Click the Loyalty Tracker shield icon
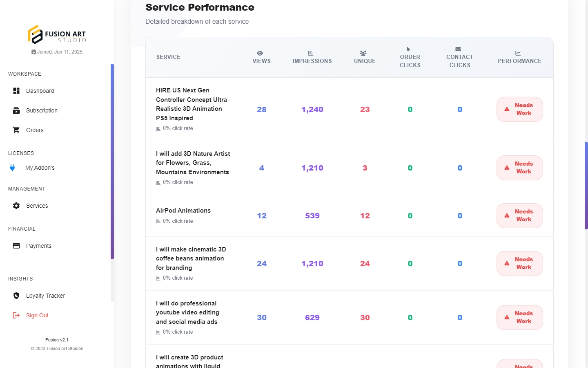 [x=16, y=296]
